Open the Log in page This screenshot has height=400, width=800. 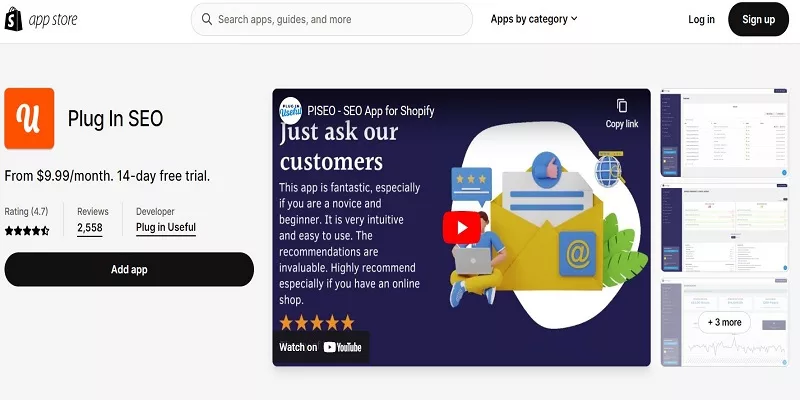tap(701, 19)
